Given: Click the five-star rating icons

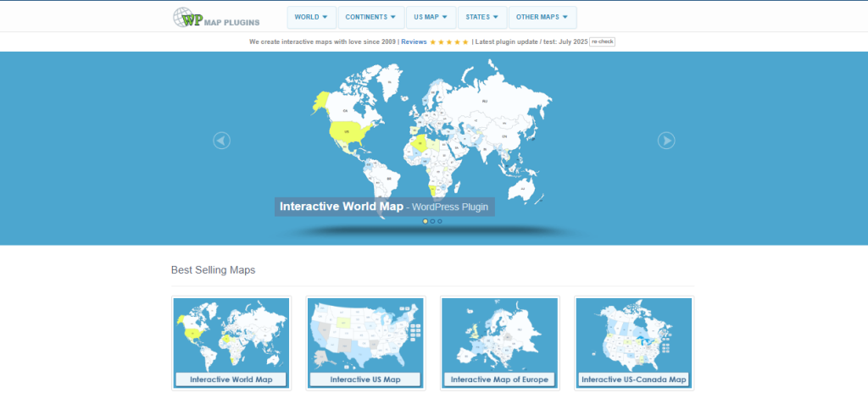Looking at the screenshot, I should click(x=449, y=42).
